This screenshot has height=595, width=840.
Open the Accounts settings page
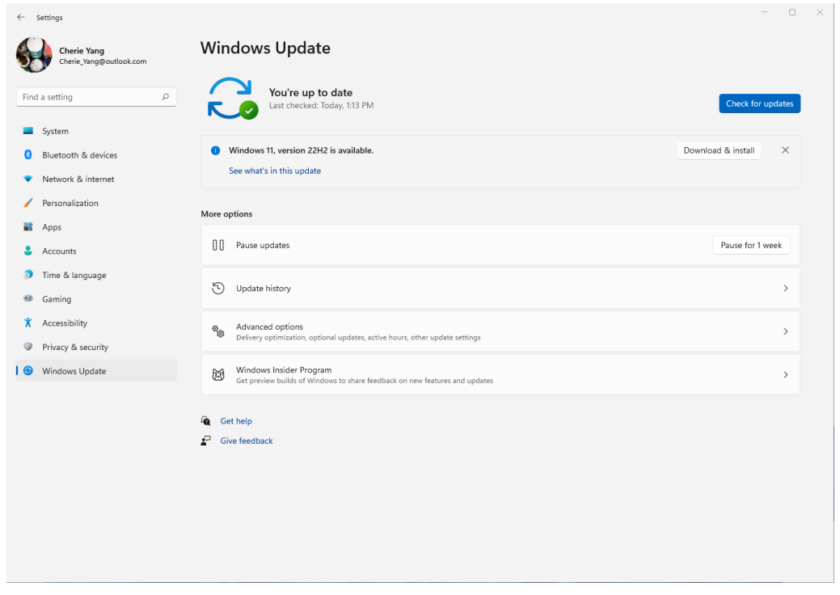96,251
